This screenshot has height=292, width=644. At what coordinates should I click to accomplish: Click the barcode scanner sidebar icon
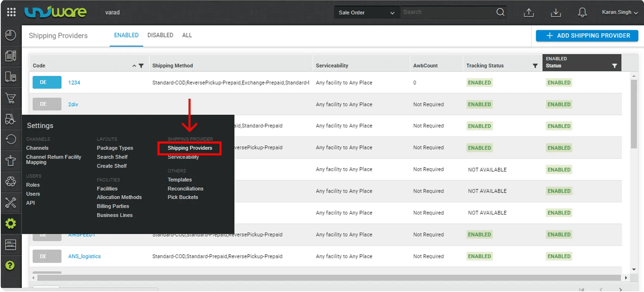click(x=11, y=245)
